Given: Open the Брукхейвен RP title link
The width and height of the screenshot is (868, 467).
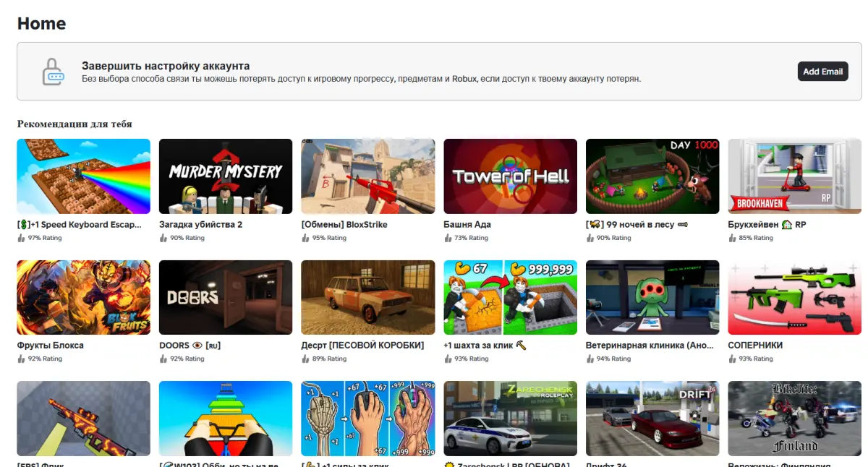Looking at the screenshot, I should tap(767, 225).
